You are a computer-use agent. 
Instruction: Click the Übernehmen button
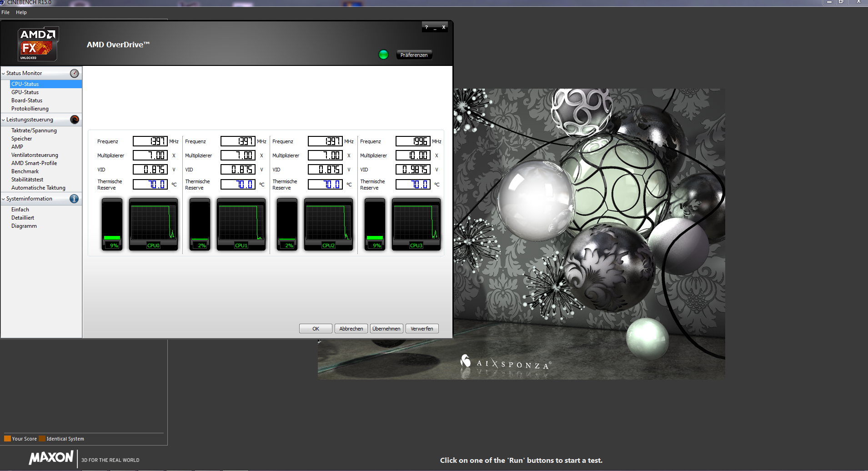386,329
